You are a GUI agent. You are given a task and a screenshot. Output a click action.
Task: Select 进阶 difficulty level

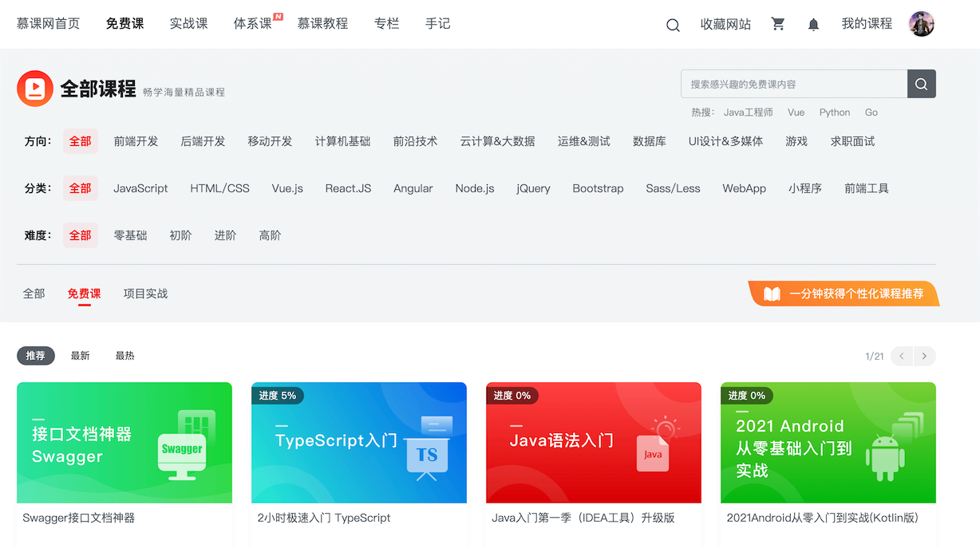pos(226,235)
